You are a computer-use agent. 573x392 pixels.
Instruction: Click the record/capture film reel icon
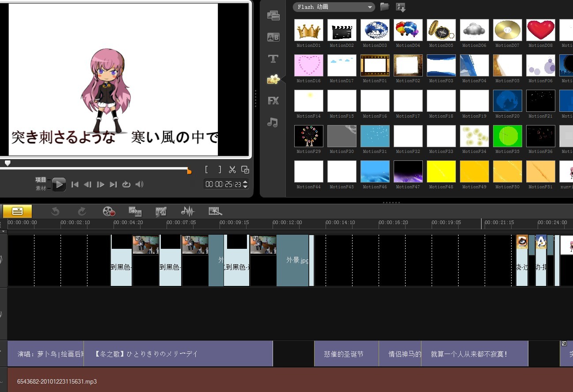point(109,211)
